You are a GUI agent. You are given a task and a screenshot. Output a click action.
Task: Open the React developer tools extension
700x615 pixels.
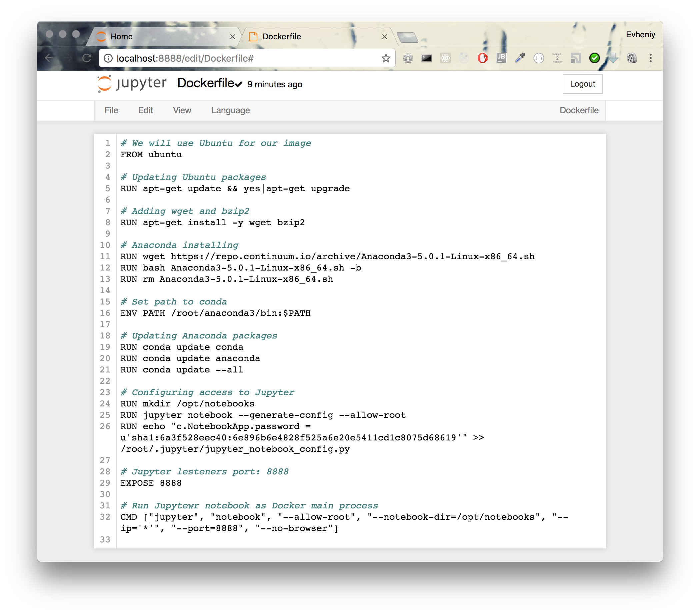[445, 58]
